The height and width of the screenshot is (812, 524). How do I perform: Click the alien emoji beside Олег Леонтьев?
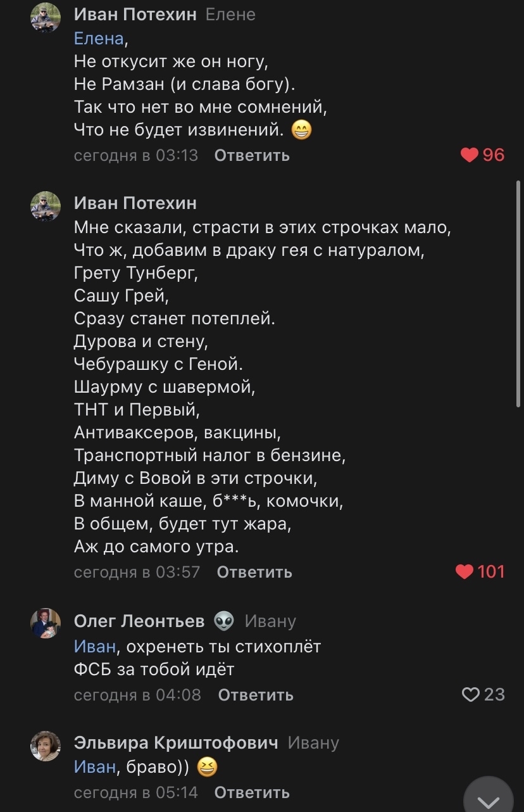tap(224, 621)
